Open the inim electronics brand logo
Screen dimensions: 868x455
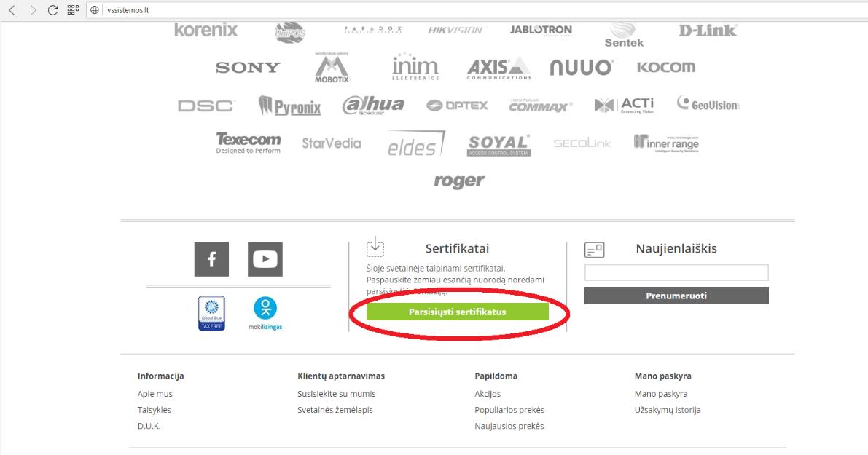[x=415, y=67]
